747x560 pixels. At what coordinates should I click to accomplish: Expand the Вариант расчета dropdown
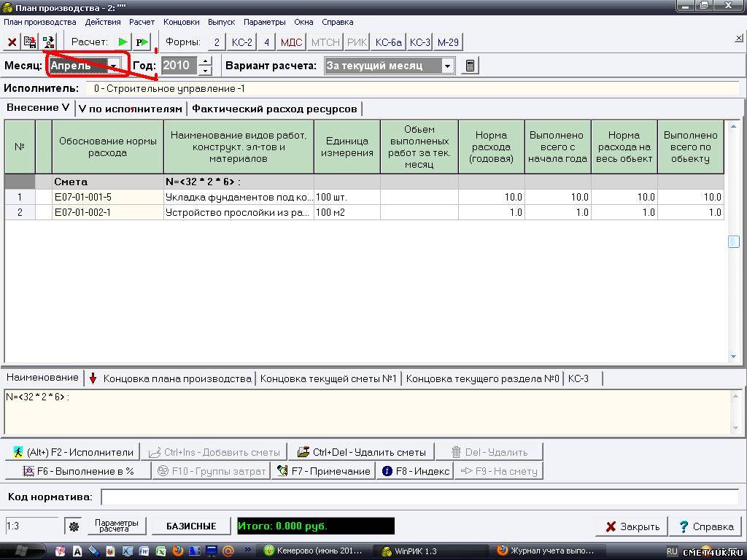click(447, 66)
